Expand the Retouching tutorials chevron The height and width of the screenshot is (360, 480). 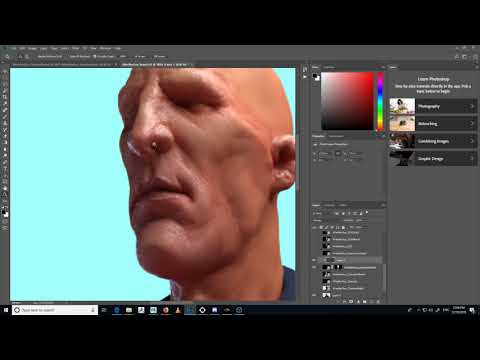pyautogui.click(x=472, y=124)
